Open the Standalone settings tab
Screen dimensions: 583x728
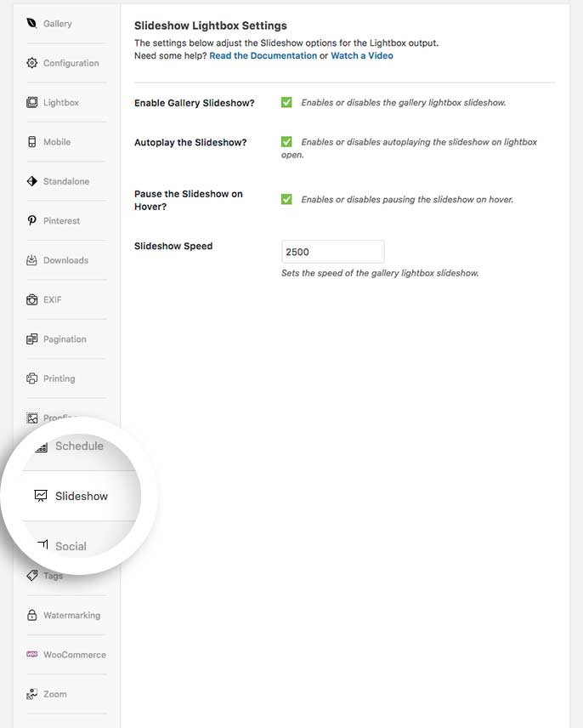65,182
